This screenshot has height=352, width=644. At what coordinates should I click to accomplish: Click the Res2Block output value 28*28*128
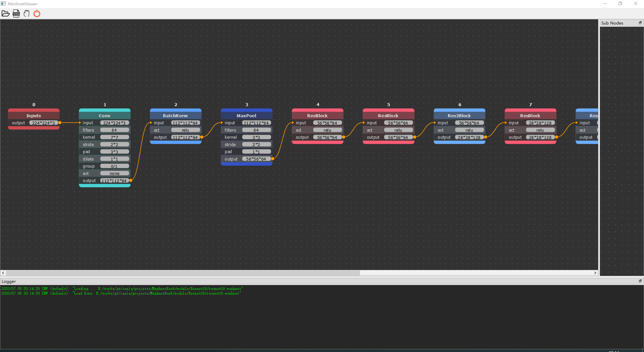[469, 137]
